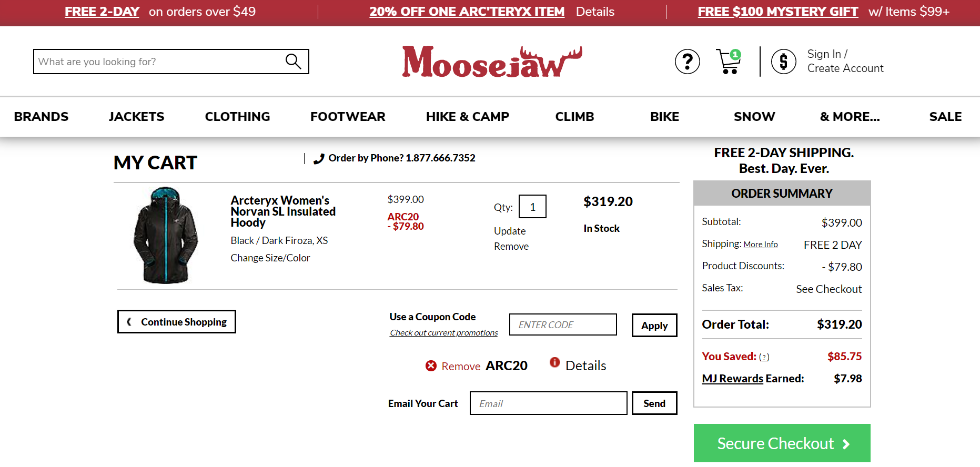Click the red remove-coupon X icon
Viewport: 980px width, 467px height.
click(x=431, y=366)
